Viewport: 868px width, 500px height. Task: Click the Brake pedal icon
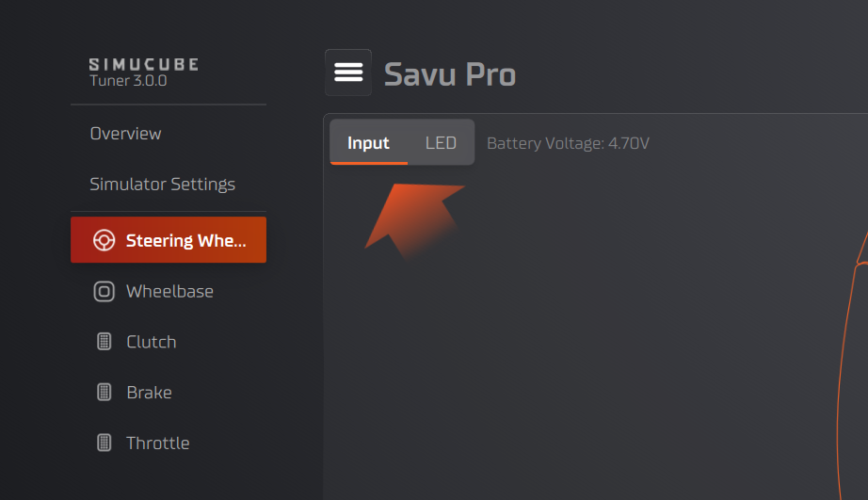pos(104,393)
